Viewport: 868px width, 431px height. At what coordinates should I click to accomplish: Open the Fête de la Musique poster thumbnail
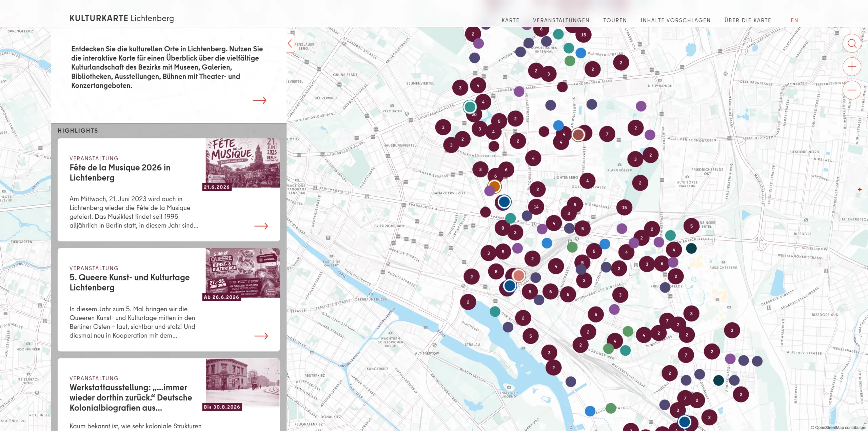coord(243,163)
